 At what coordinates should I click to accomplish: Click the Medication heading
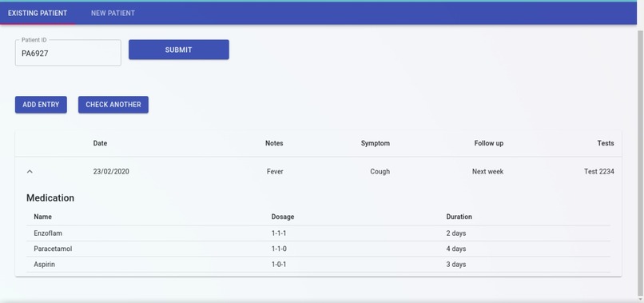pyautogui.click(x=50, y=197)
